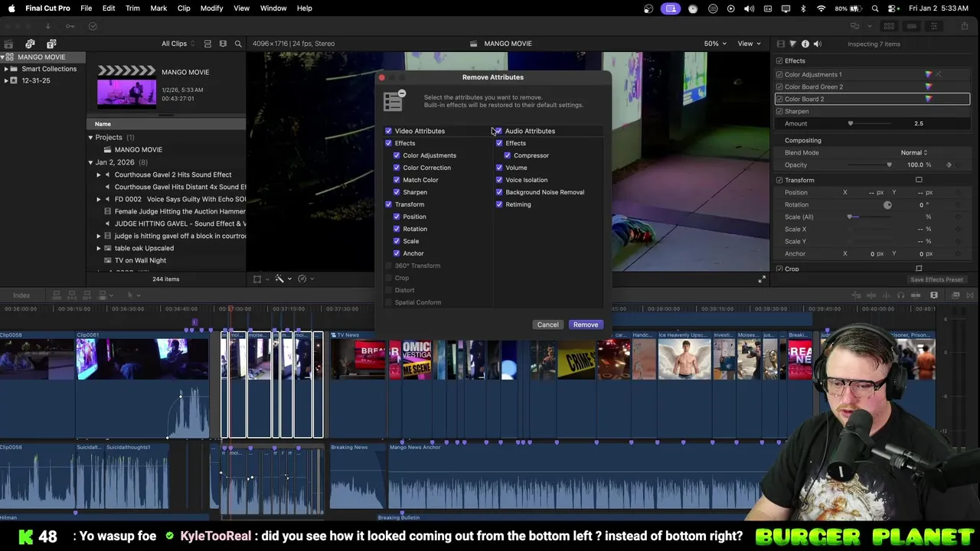Screen dimensions: 980x551
Task: Open the Edit menu
Action: (109, 8)
